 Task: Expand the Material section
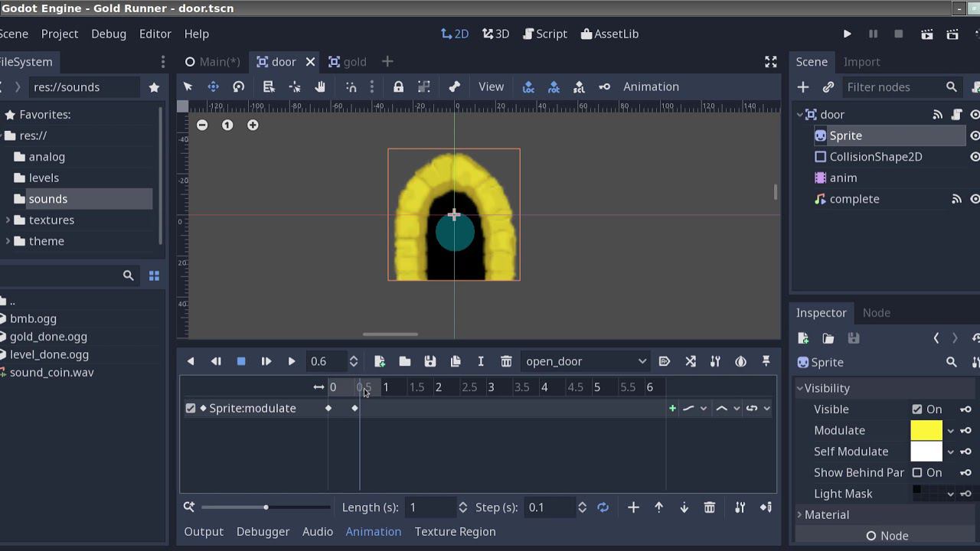click(827, 514)
